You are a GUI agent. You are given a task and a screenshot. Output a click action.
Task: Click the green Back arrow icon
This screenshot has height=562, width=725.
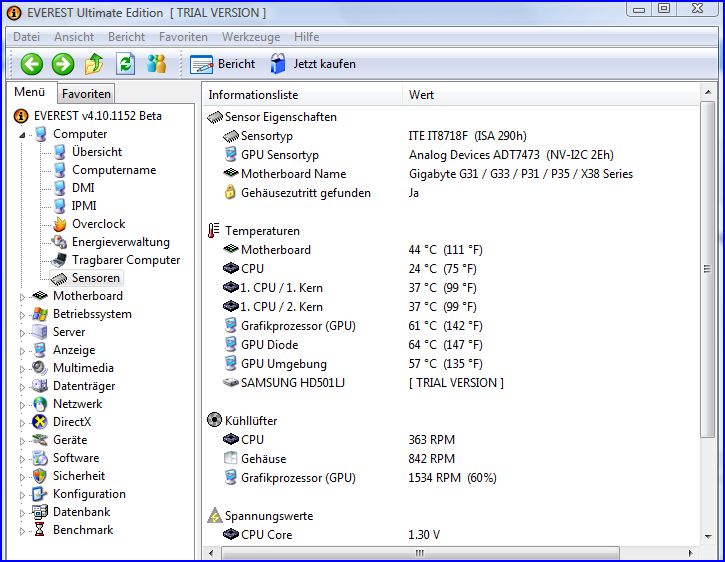31,64
